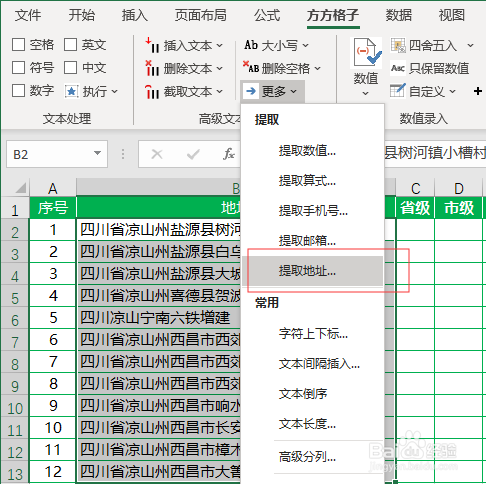Click the select-all triangle at grid corner
The image size is (486, 484).
click(x=21, y=188)
